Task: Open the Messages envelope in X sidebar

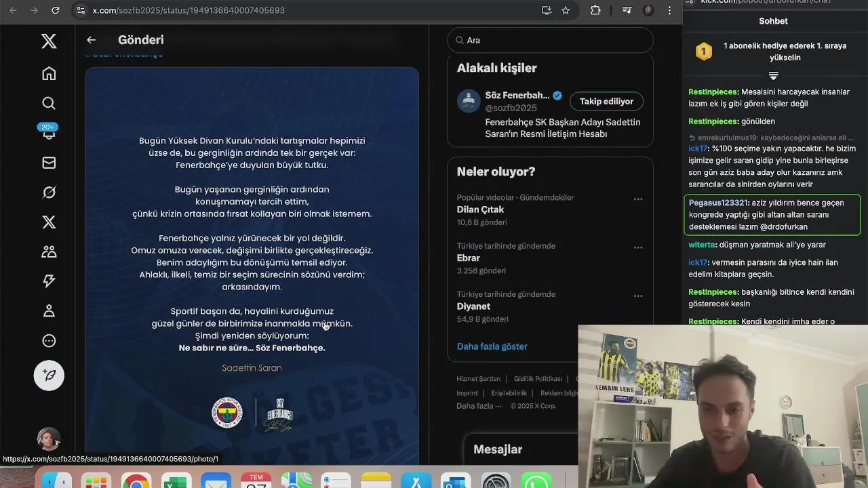Action: tap(49, 163)
